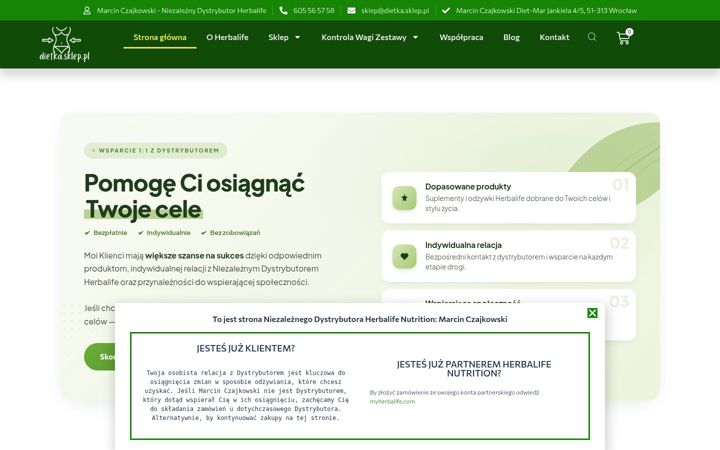Click Niezależny Dystrybutor Herbalife name text
This screenshot has width=720, height=450.
[181, 10]
